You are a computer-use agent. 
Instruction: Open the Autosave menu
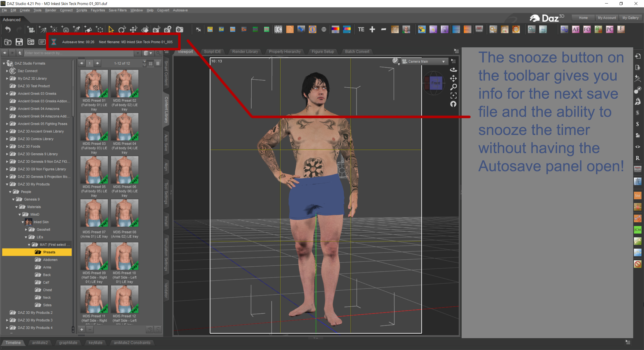pos(180,10)
